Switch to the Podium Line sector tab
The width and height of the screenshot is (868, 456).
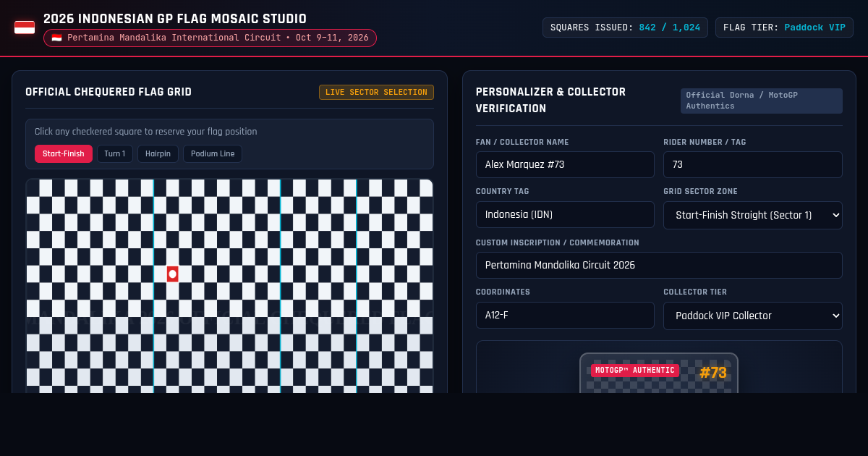click(213, 153)
